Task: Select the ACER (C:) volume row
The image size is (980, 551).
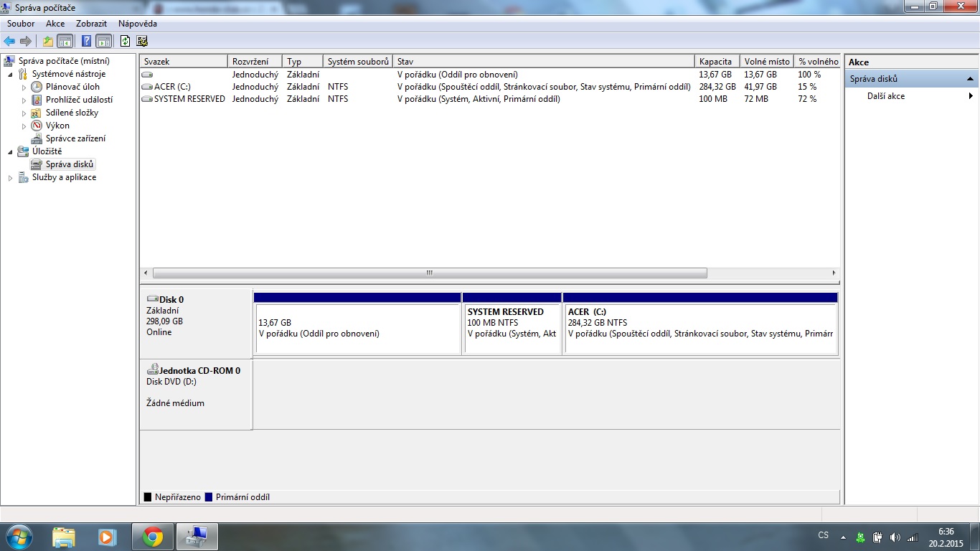Action: pyautogui.click(x=172, y=87)
